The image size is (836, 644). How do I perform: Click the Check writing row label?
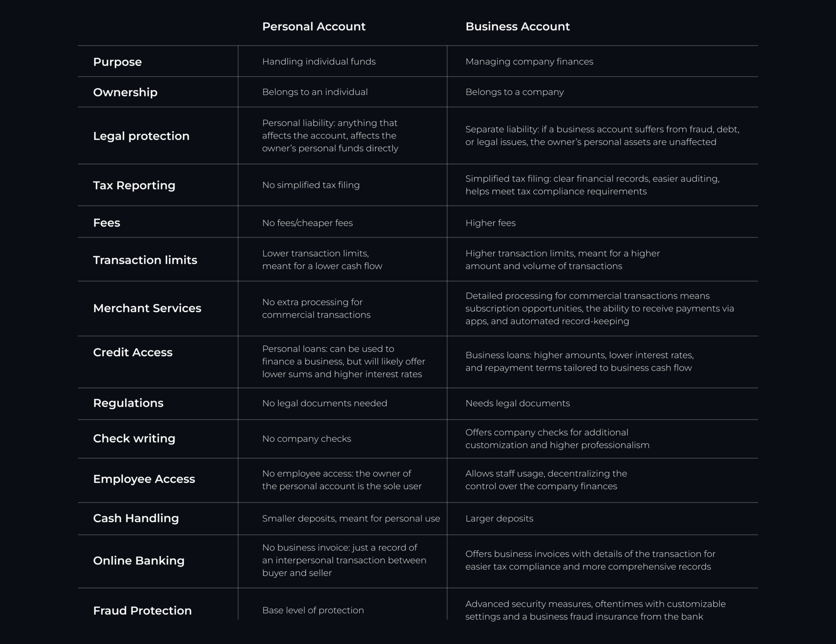[x=134, y=438]
